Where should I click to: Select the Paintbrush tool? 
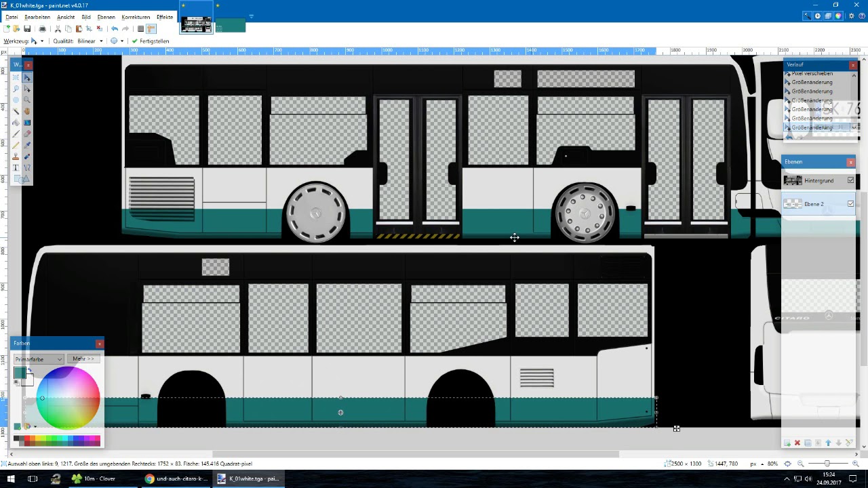[16, 134]
